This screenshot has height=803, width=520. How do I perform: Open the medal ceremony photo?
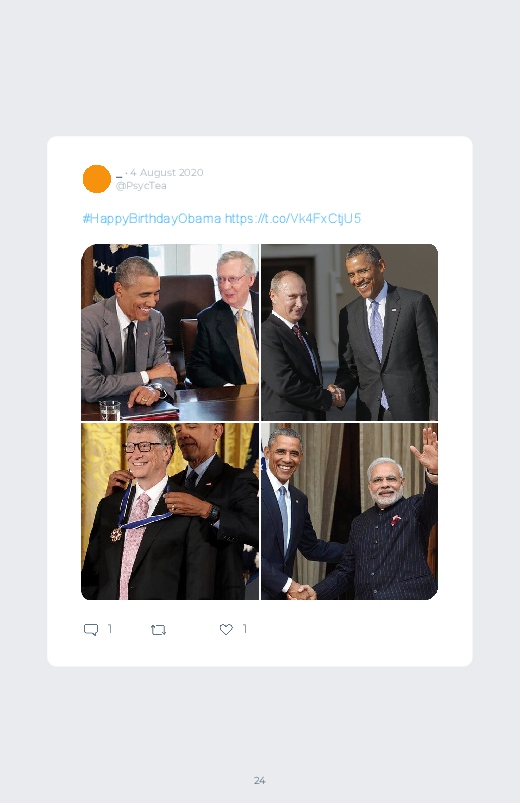(170, 511)
